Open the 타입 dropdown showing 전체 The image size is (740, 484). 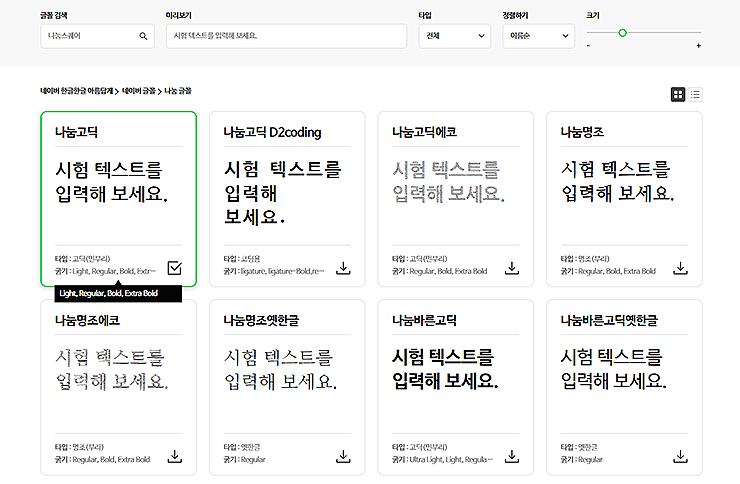454,36
